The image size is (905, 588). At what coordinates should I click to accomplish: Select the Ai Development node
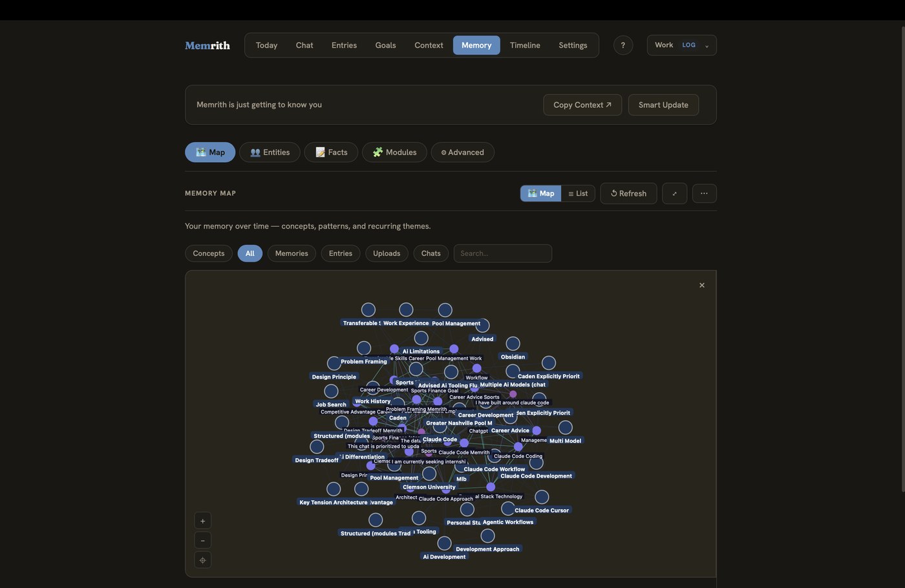[x=444, y=543]
